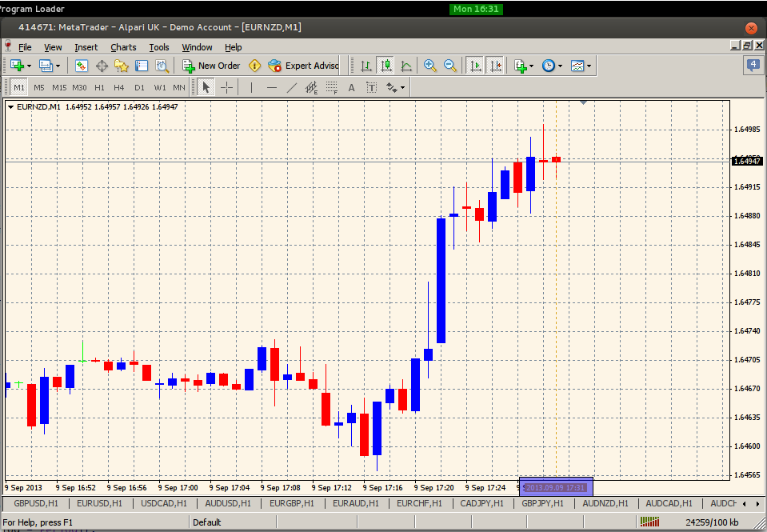
Task: Zoom in on the chart
Action: (x=430, y=66)
